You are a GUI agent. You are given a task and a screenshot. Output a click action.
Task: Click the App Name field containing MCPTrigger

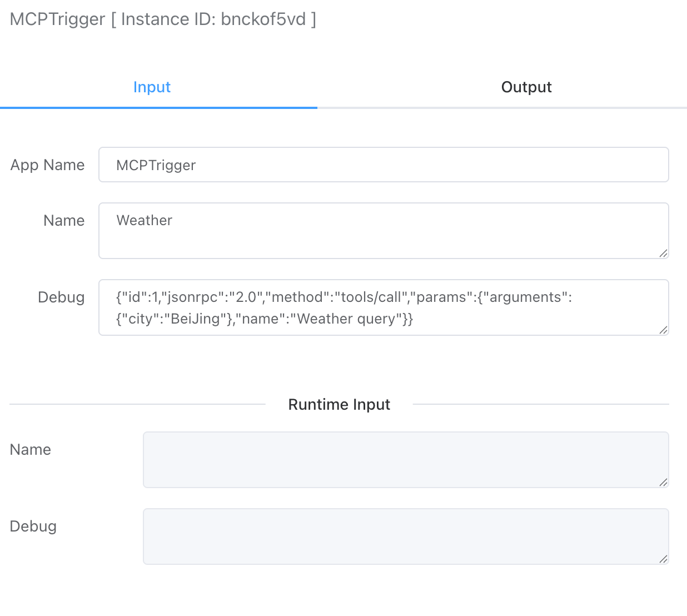(x=384, y=165)
